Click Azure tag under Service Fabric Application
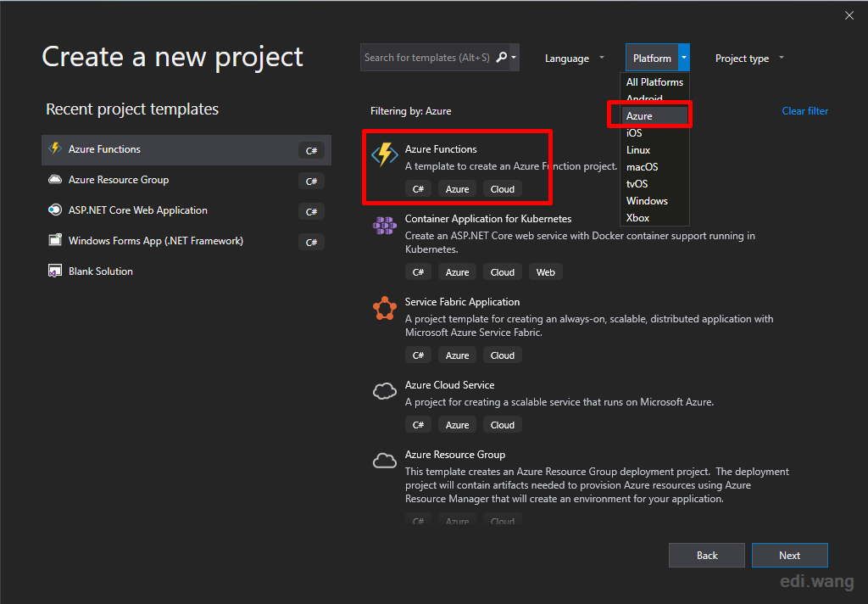 point(457,355)
